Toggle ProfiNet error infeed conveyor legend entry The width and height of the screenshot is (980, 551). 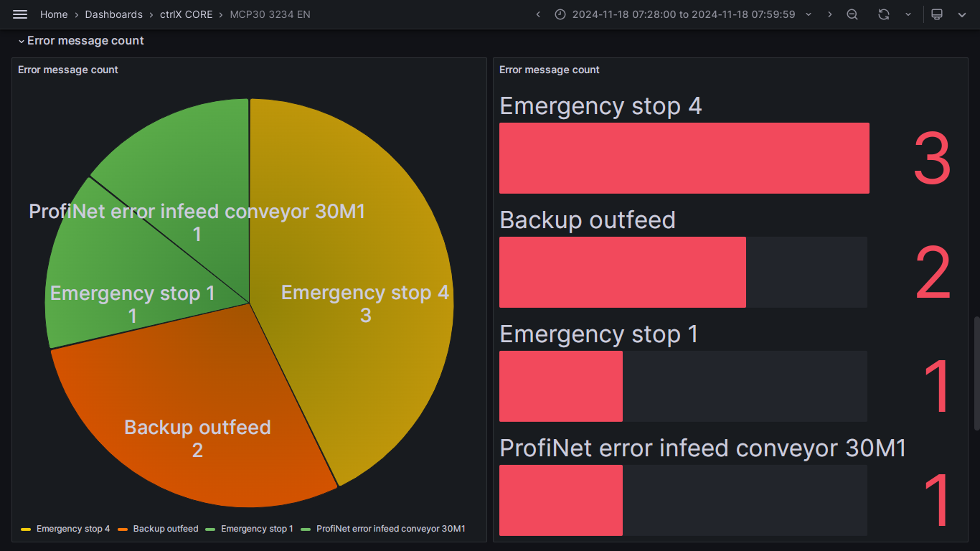[x=383, y=529]
